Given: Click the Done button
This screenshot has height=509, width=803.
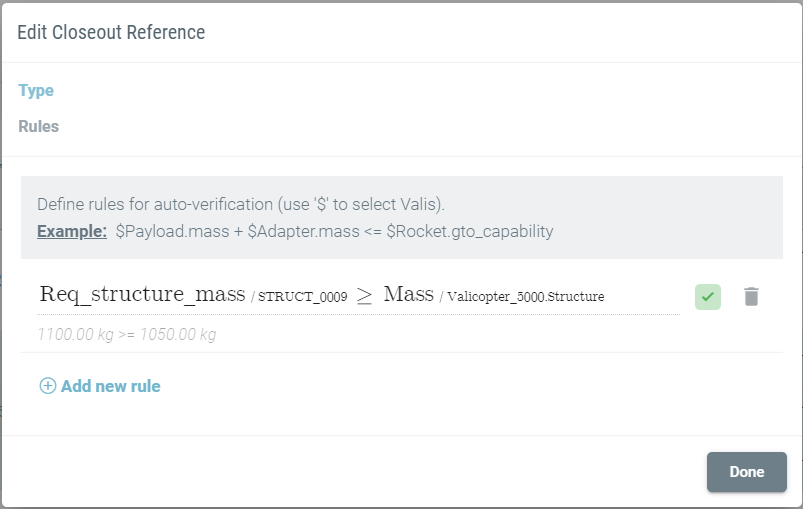Looking at the screenshot, I should (x=747, y=472).
